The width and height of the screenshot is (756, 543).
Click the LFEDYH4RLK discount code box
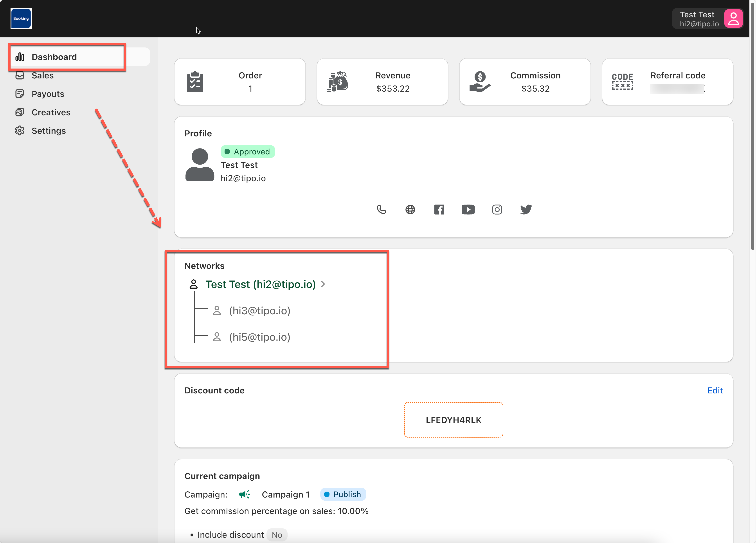453,420
